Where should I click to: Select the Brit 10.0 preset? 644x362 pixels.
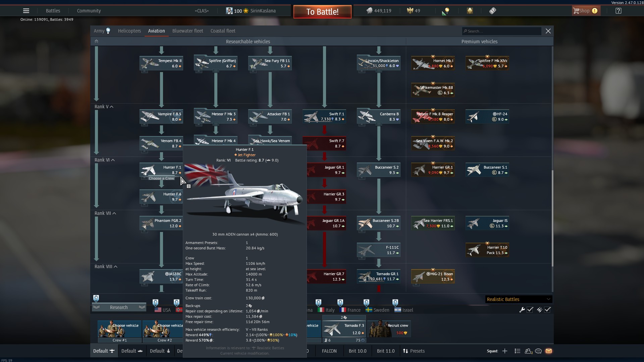point(358,351)
